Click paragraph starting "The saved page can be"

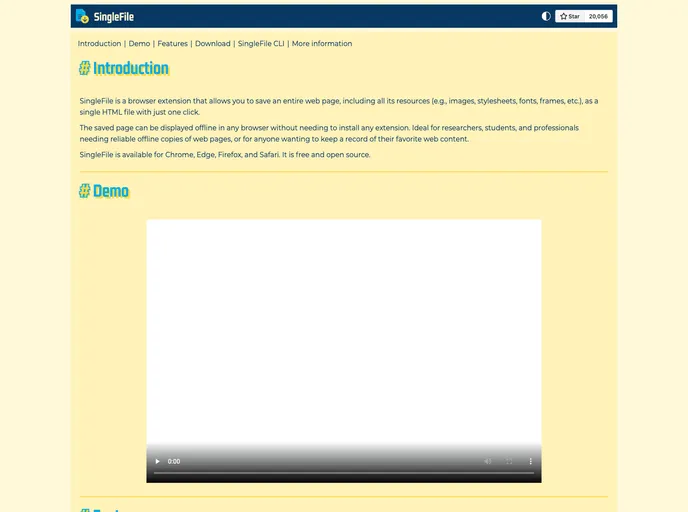point(329,133)
